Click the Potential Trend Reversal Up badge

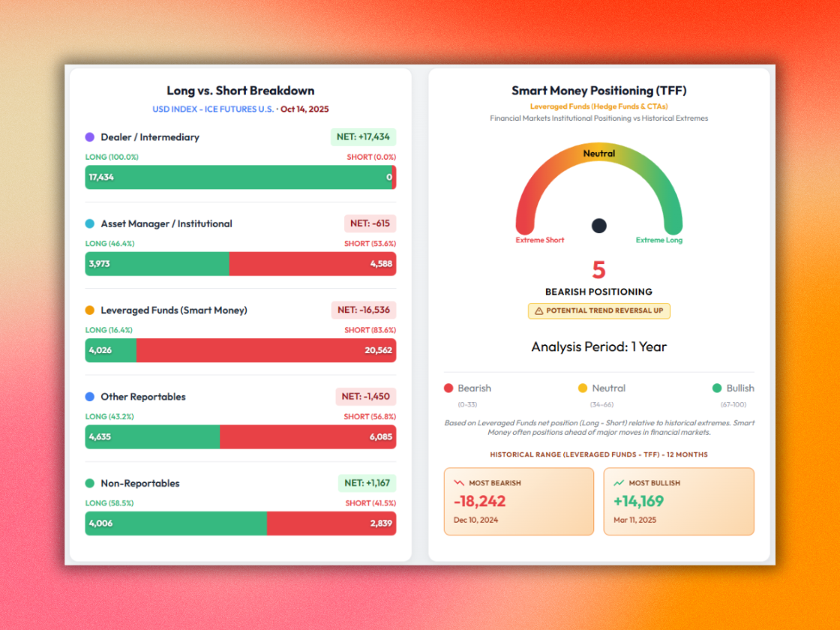click(x=598, y=310)
